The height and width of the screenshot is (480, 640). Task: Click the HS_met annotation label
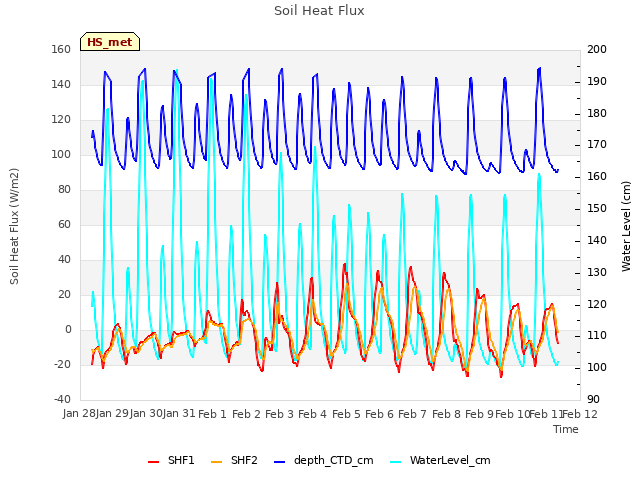[x=110, y=42]
